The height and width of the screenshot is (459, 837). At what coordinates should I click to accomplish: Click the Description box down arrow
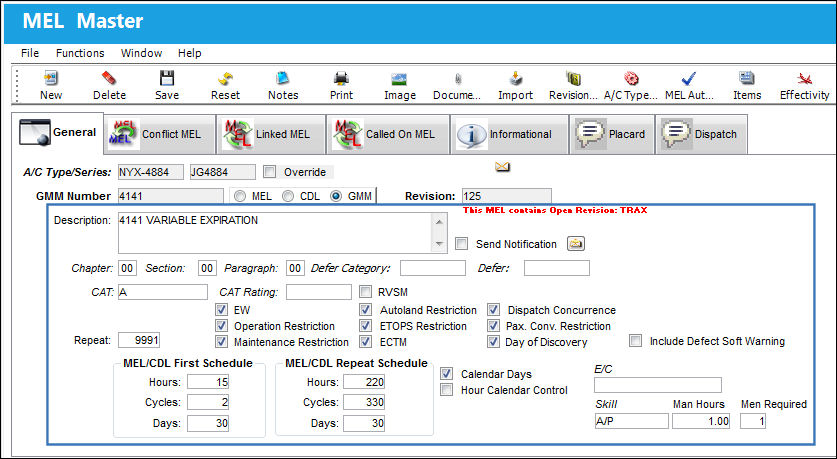[439, 244]
